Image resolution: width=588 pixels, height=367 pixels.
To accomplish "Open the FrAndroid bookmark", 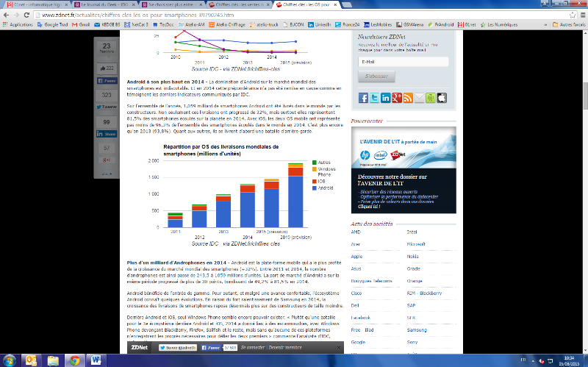I will point(440,25).
